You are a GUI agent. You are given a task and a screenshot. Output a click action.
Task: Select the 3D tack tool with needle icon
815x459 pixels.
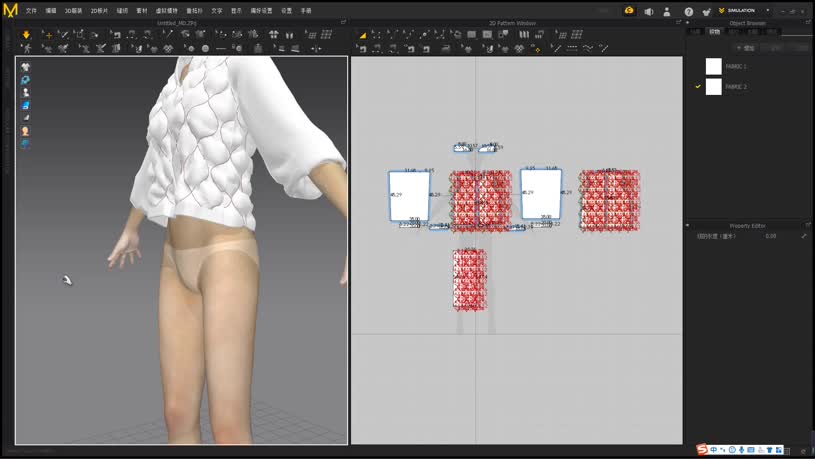coord(167,35)
